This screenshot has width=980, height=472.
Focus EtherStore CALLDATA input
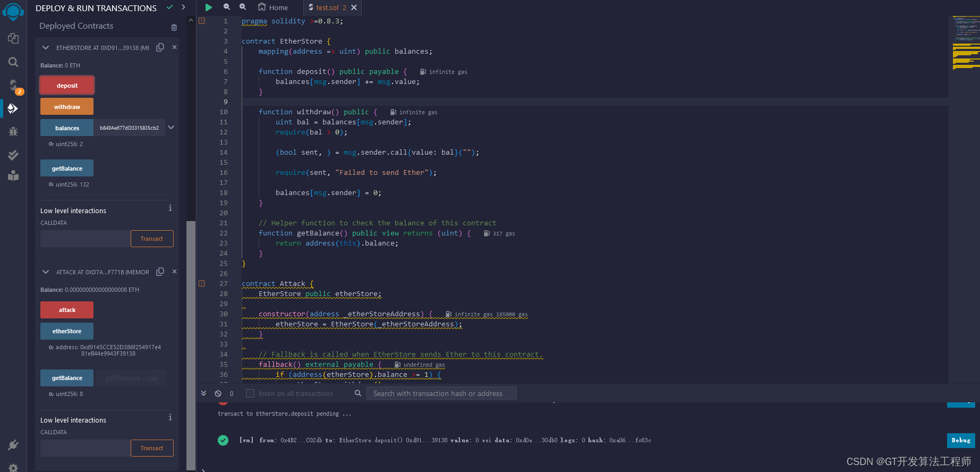tap(85, 239)
